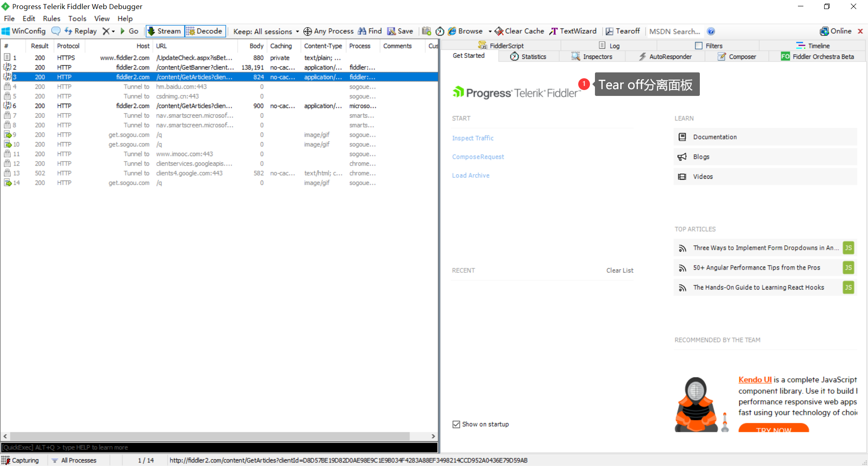
Task: Toggle the Decode button
Action: [205, 31]
